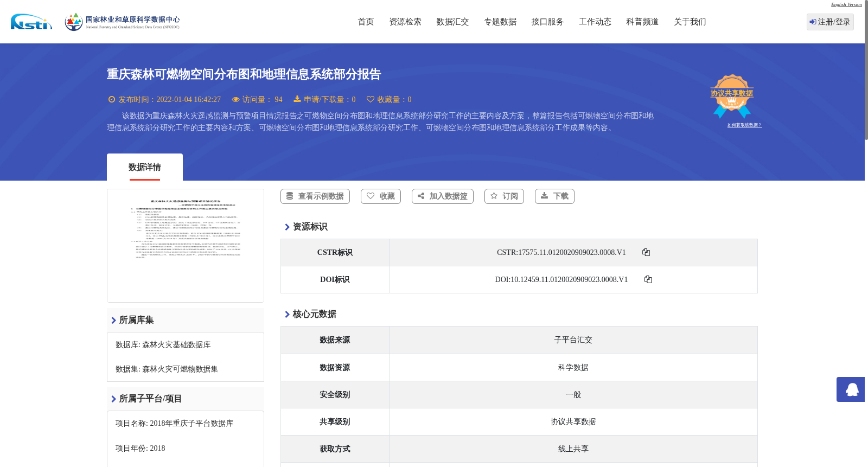Collapse the 所属库集 section chevron
Screen dimensions: 868x467
113,320
